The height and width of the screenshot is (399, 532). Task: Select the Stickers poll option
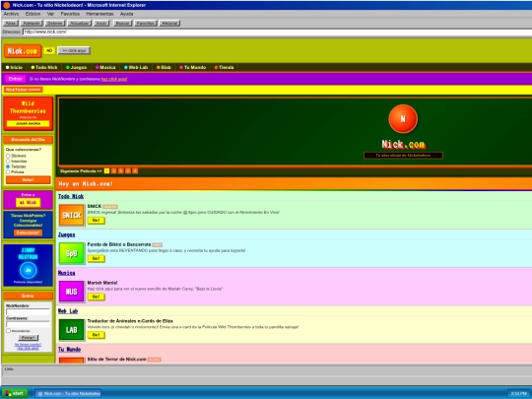(x=8, y=156)
